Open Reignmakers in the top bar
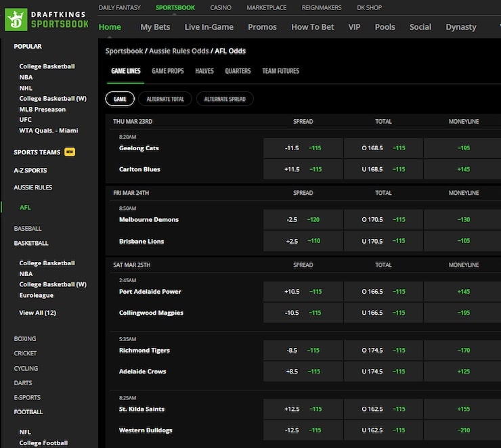Screen dimensions: 501x448 [322, 7]
